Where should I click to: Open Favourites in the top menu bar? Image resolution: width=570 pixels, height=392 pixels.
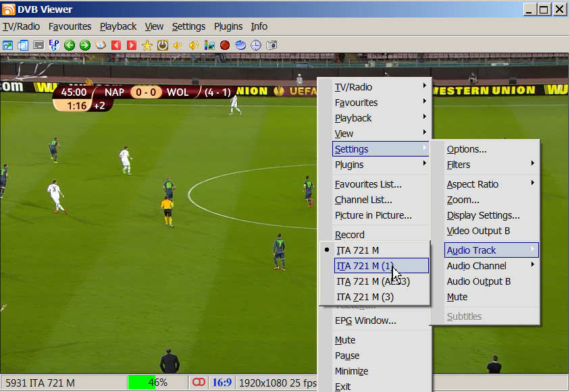point(70,26)
